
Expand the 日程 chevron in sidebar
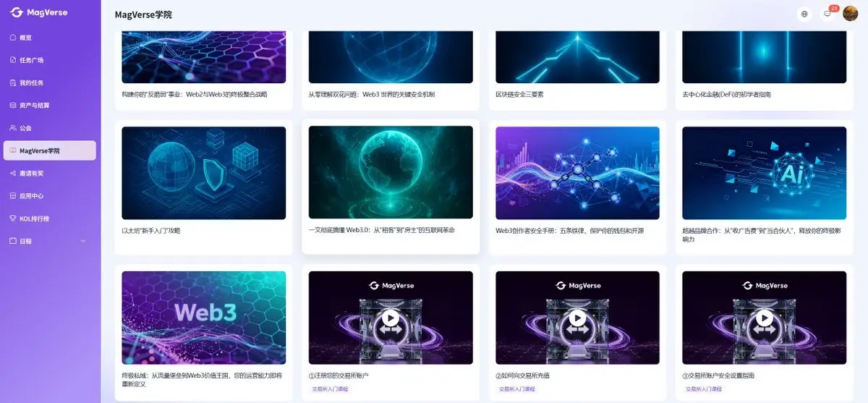click(82, 241)
